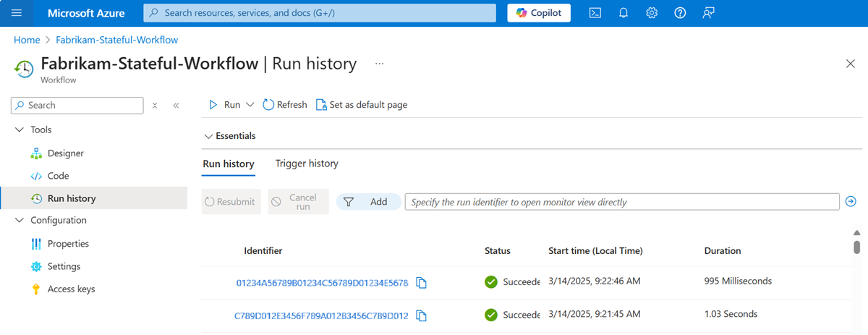Viewport: 868px width, 335px height.
Task: Click the Duration column header
Action: (723, 251)
